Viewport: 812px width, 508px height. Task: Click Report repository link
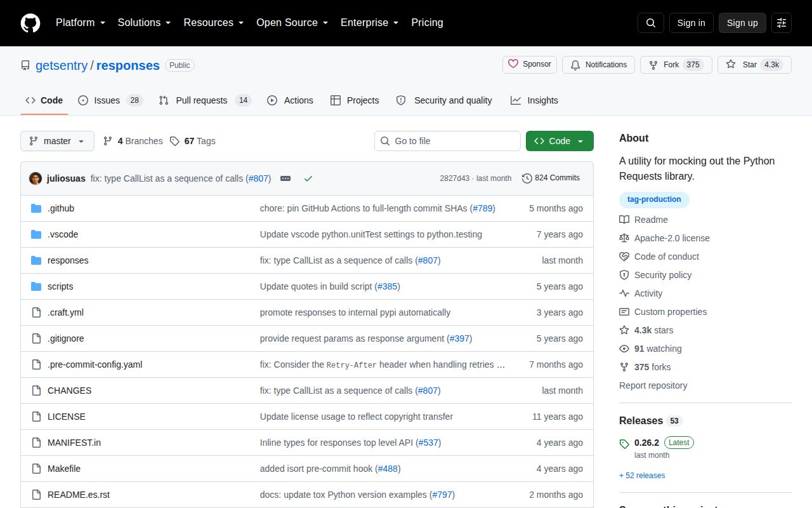[x=653, y=385]
